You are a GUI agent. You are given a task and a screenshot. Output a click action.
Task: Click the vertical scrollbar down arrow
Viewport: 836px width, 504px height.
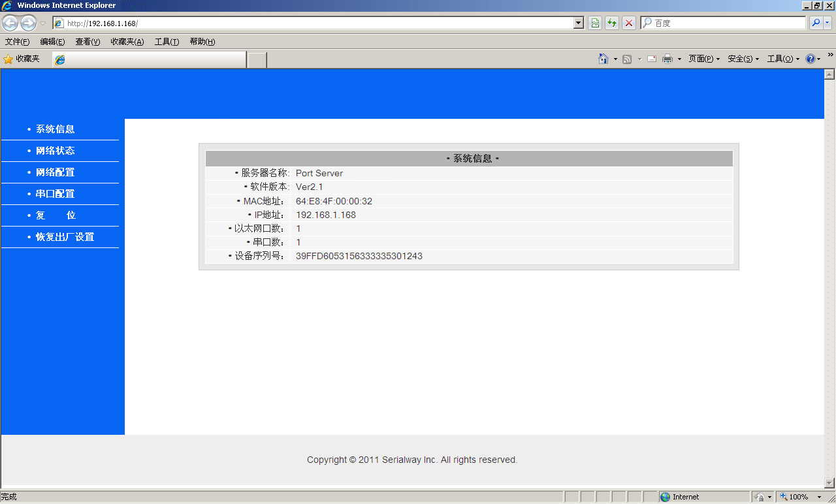[x=830, y=482]
